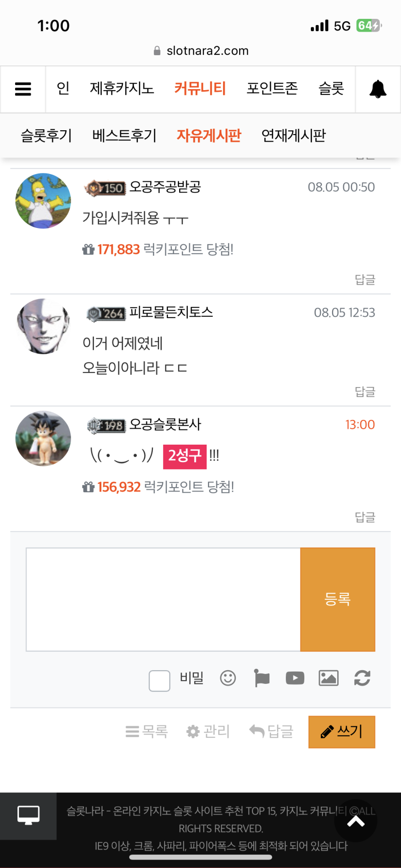Attach an image with the picture icon
This screenshot has height=868, width=401.
(x=328, y=678)
